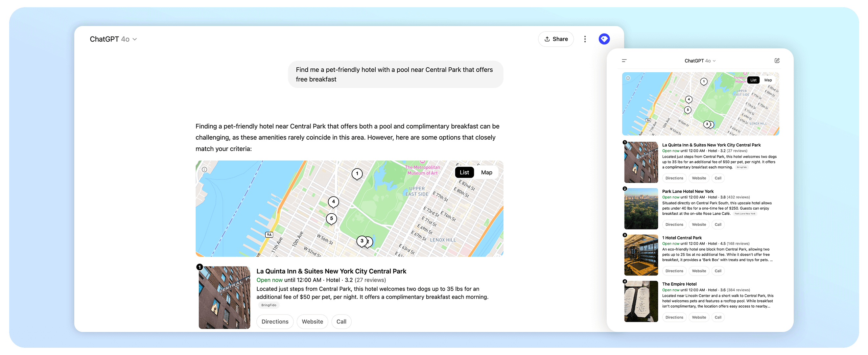Open Park Lane Hotel photo thumbnail

[x=641, y=209]
